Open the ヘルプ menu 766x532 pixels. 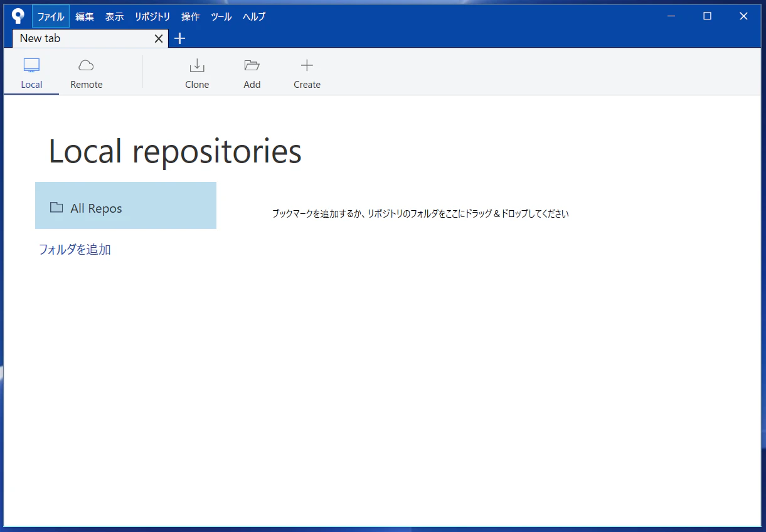tap(254, 17)
